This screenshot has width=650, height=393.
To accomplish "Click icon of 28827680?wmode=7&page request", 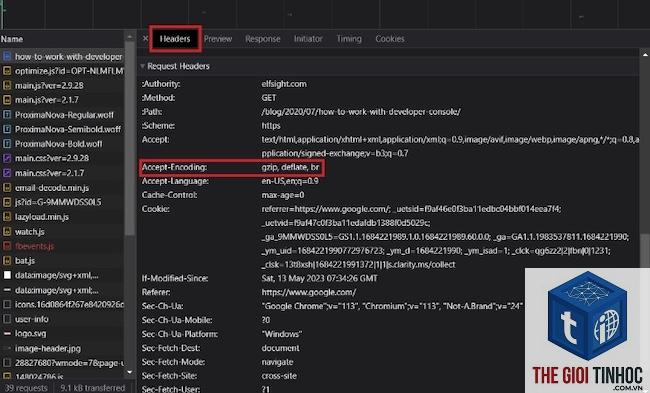I will pos(7,363).
